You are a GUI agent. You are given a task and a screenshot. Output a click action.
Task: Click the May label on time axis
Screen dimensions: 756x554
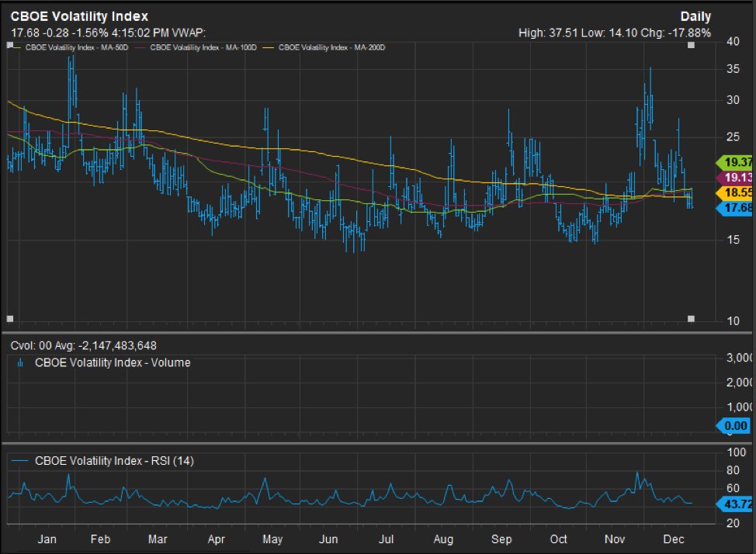pos(272,539)
